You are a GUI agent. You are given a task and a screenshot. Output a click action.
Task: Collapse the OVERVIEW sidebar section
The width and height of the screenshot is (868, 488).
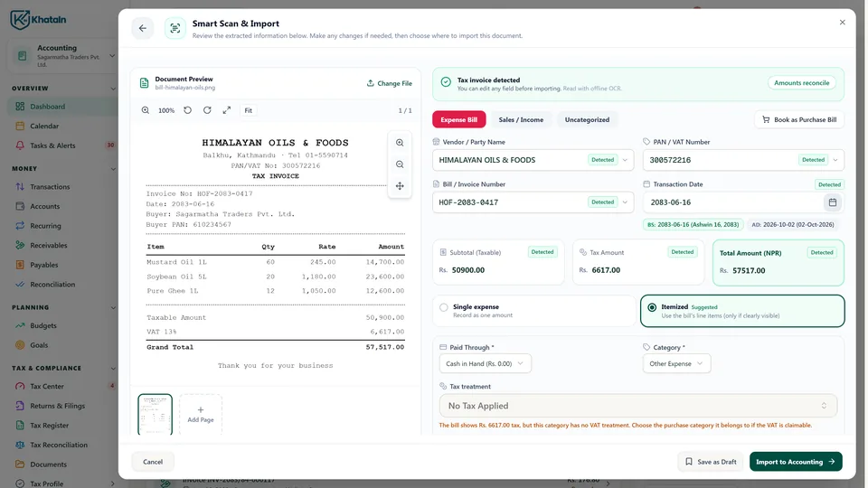click(x=113, y=89)
